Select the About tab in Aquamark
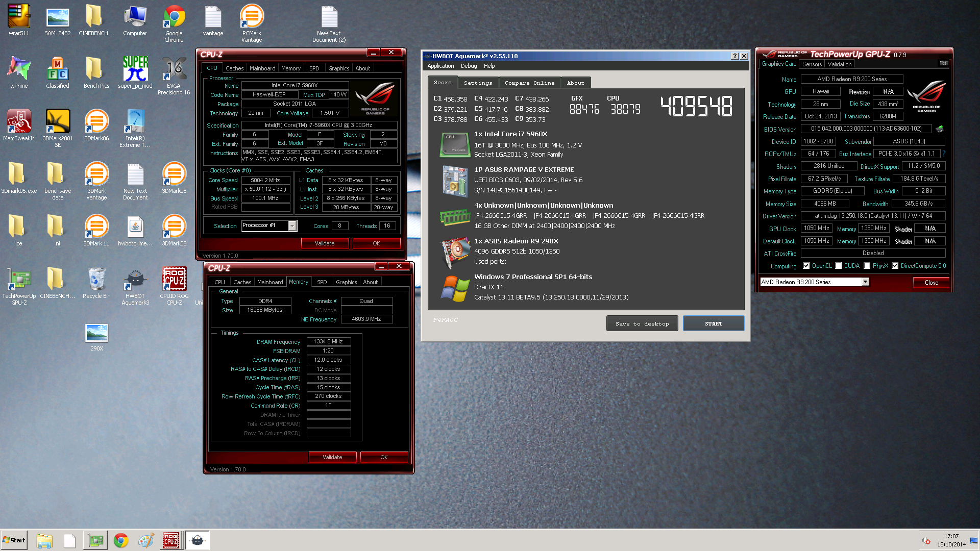 point(575,83)
